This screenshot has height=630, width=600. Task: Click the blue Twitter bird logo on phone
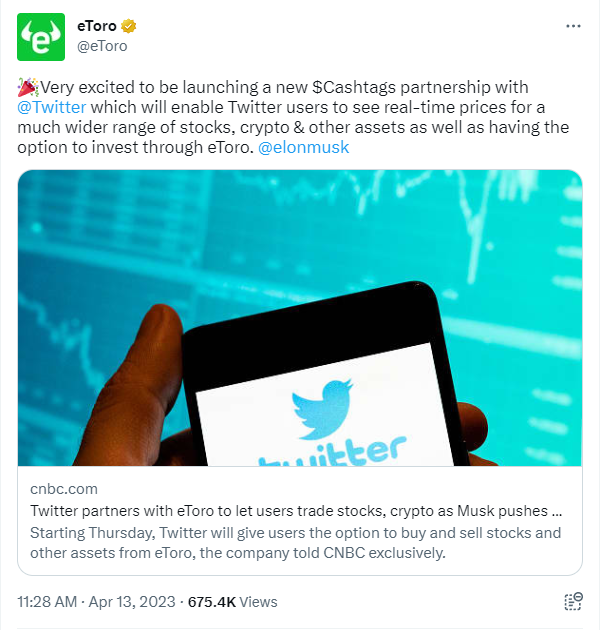point(322,409)
